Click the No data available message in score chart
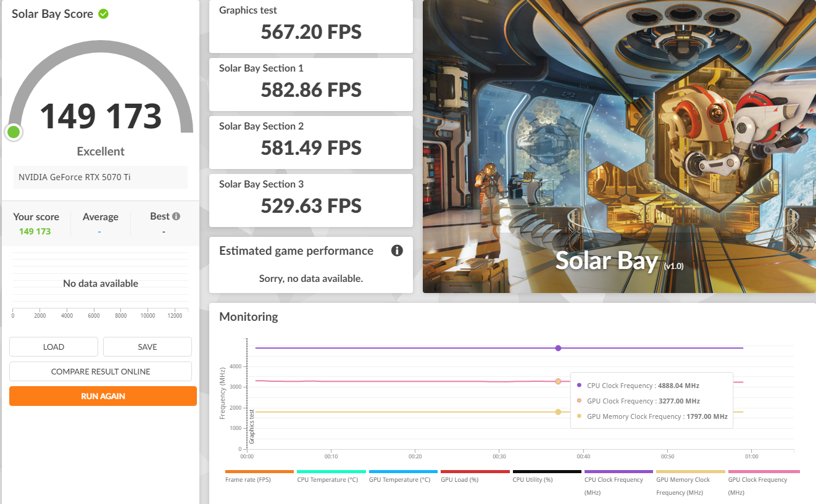Image resolution: width=816 pixels, height=504 pixels. (101, 284)
